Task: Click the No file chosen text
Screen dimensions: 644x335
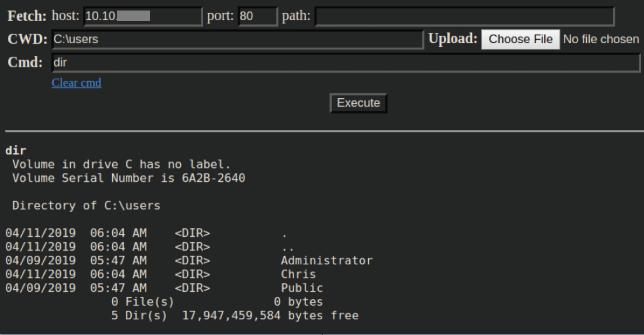Action: 601,39
